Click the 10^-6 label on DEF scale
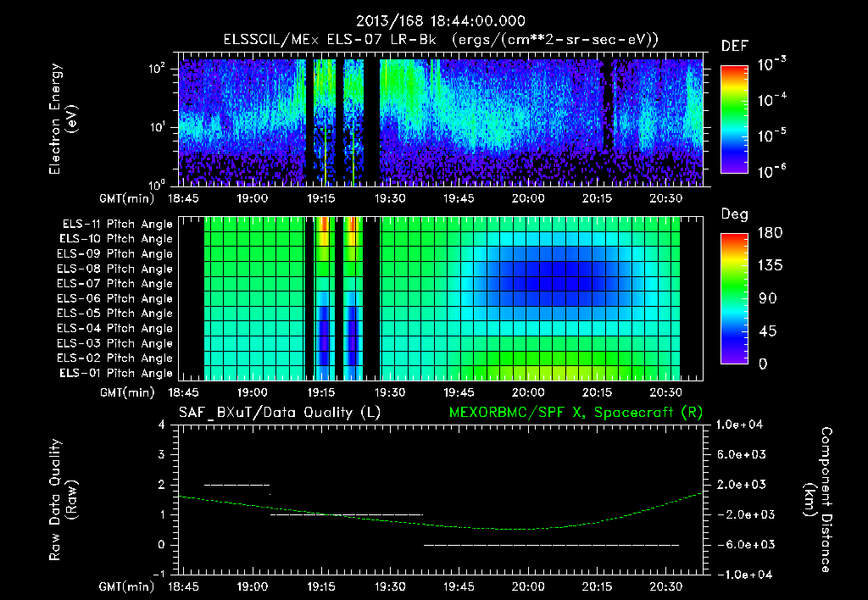 click(x=771, y=171)
